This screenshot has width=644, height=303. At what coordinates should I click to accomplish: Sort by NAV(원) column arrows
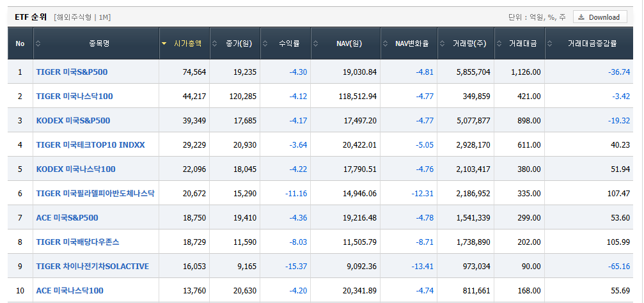[315, 43]
